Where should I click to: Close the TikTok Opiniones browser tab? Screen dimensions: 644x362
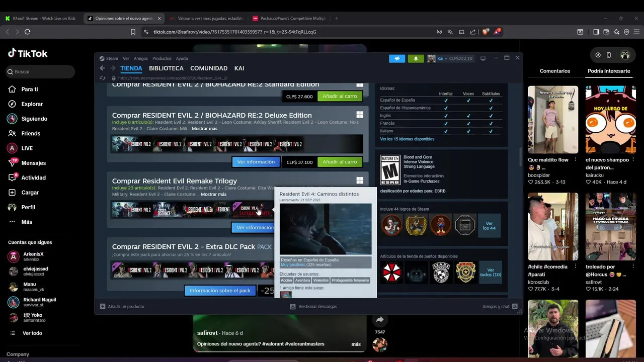(159, 19)
